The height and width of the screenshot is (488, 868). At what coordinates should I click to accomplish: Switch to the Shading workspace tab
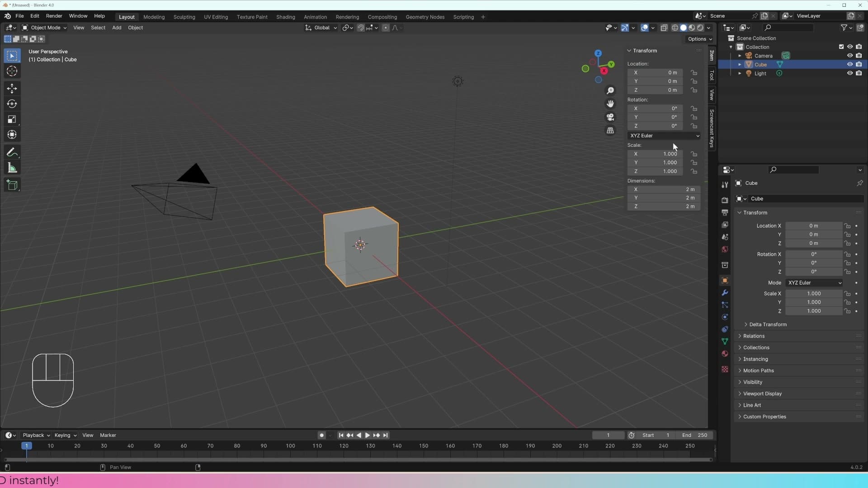click(x=285, y=17)
